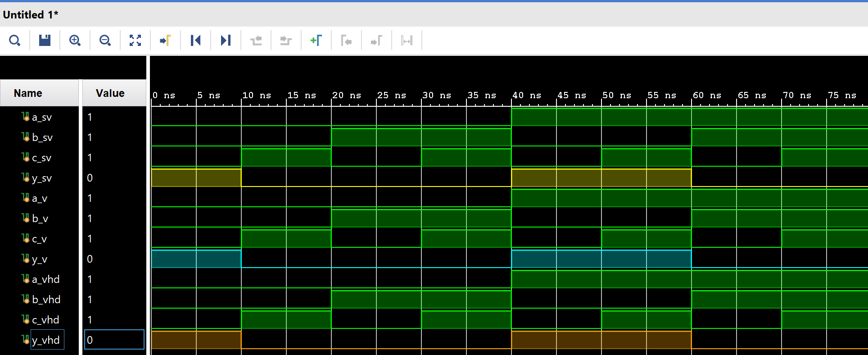This screenshot has width=868, height=355.
Task: Select the y_v signal row
Action: [40, 259]
